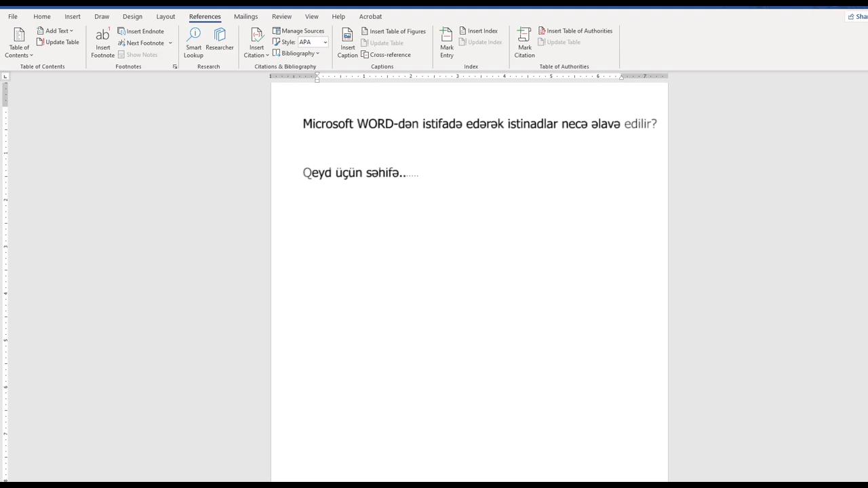Click Update Table in Captions group

tap(382, 43)
